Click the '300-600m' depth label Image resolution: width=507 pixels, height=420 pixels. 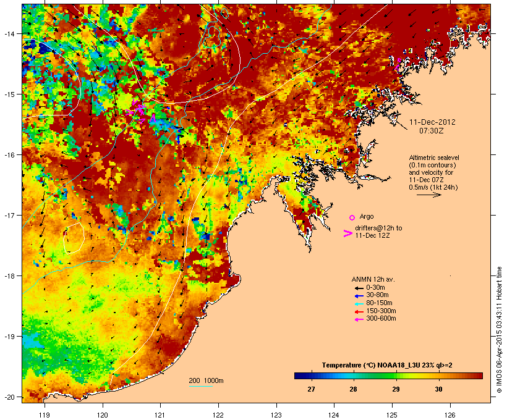click(x=381, y=319)
